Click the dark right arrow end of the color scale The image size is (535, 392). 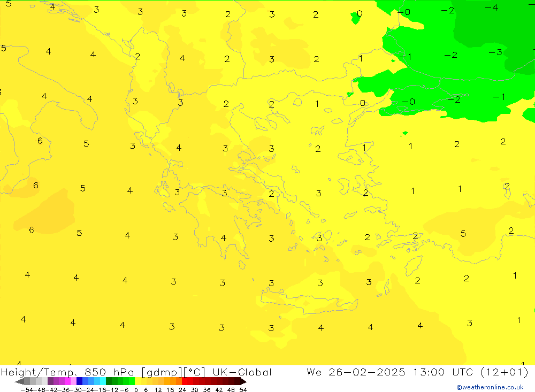tap(243, 381)
